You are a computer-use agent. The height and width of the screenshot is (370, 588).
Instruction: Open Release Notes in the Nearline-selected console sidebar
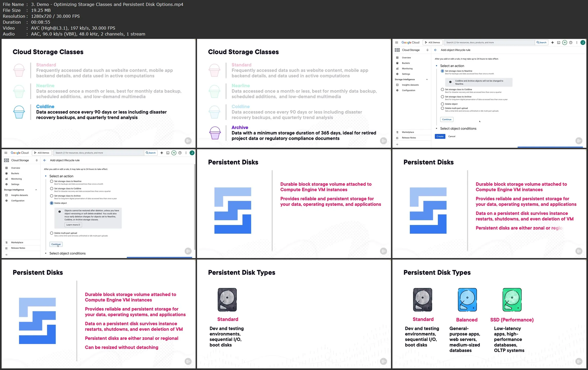point(409,138)
